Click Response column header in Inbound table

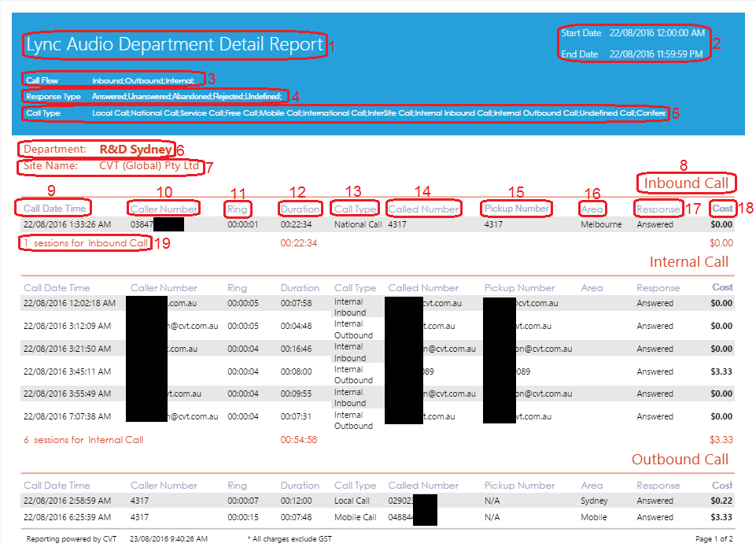(x=658, y=209)
